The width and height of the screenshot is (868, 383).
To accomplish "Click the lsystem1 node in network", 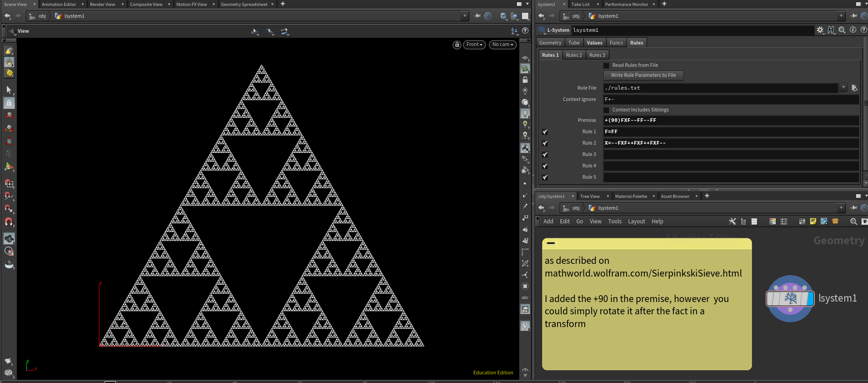I will (x=790, y=298).
